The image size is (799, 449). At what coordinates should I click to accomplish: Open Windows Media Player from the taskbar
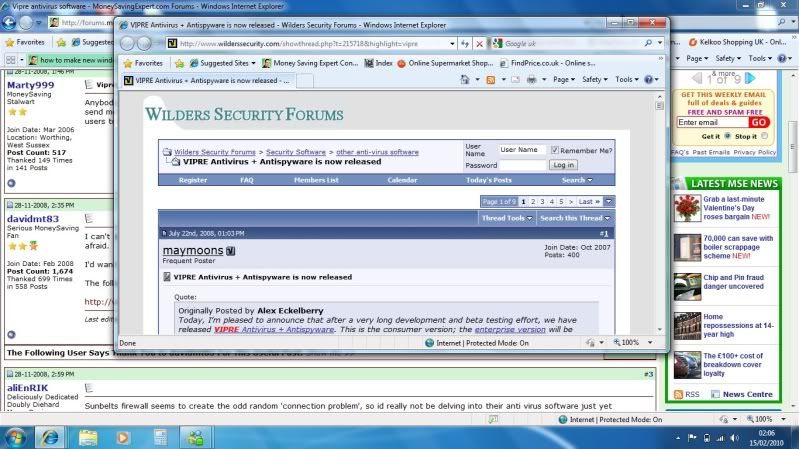point(123,438)
